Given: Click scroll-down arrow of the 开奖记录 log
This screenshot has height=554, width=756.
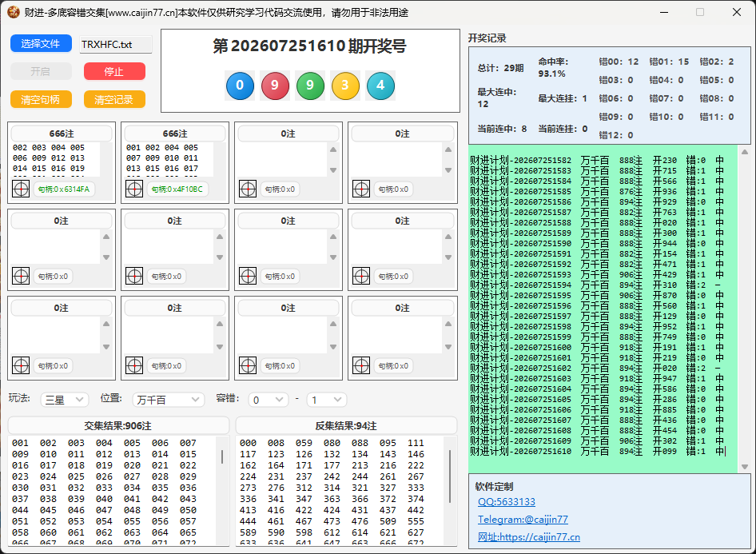Looking at the screenshot, I should [x=745, y=467].
